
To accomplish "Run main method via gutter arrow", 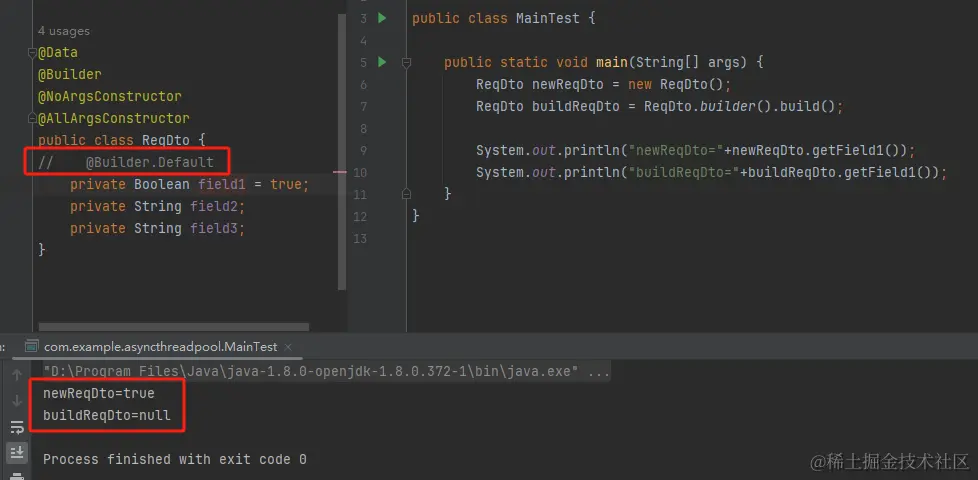I will click(382, 62).
